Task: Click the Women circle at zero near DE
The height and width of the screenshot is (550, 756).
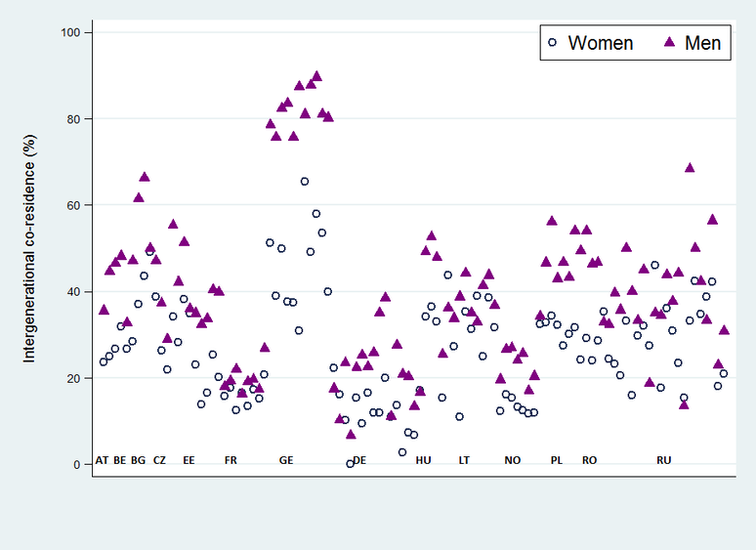Action: [350, 464]
